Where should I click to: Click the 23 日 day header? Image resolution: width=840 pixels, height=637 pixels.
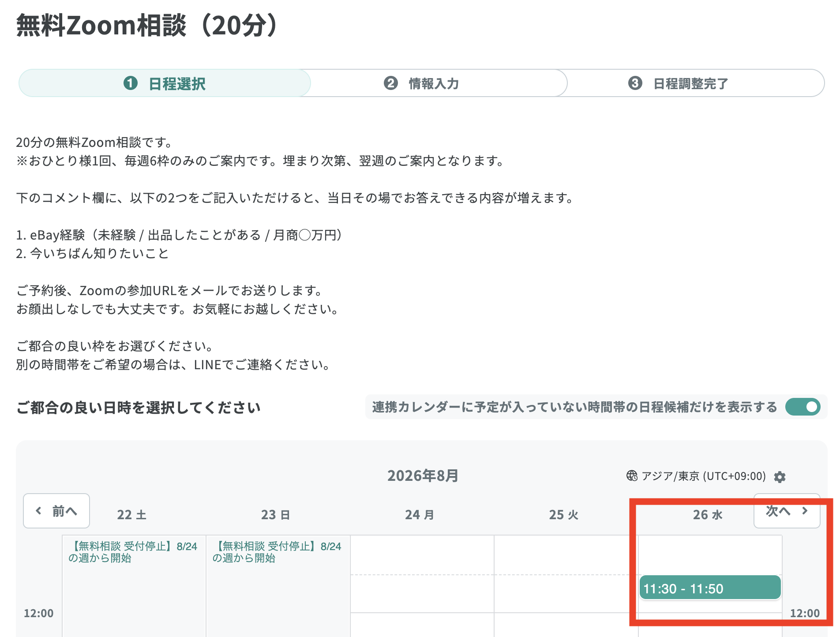pyautogui.click(x=275, y=514)
